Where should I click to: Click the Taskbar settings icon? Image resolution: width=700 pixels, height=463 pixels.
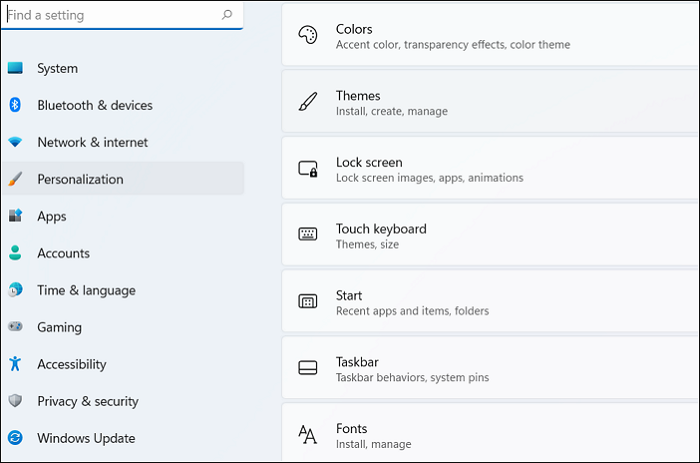[x=308, y=368]
